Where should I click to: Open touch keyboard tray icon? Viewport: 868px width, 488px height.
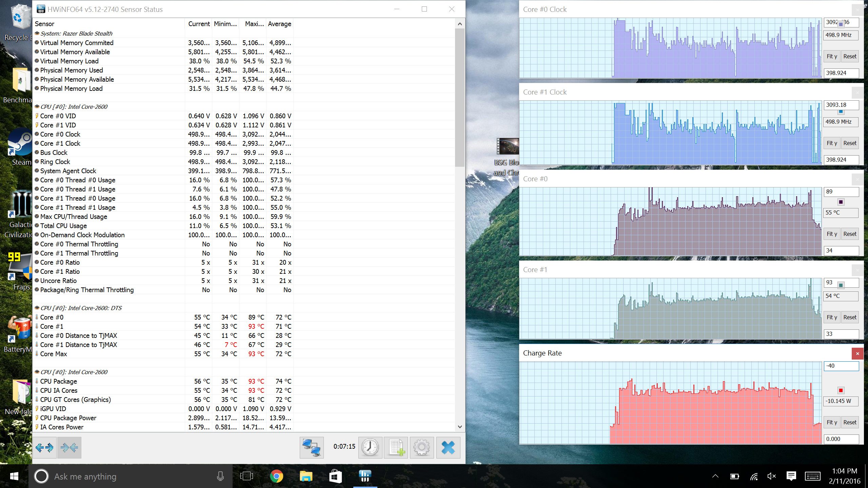coord(812,476)
